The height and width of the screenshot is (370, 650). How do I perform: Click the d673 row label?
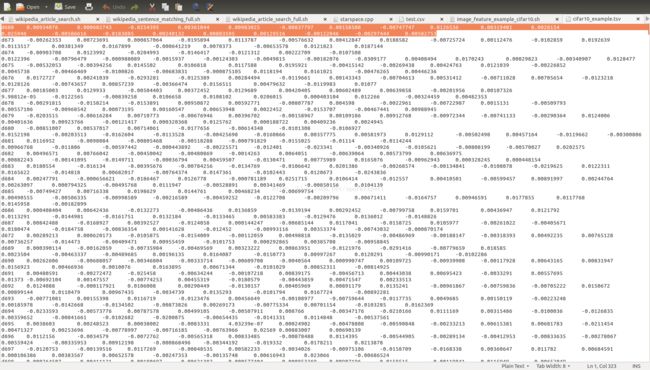pos(7,40)
